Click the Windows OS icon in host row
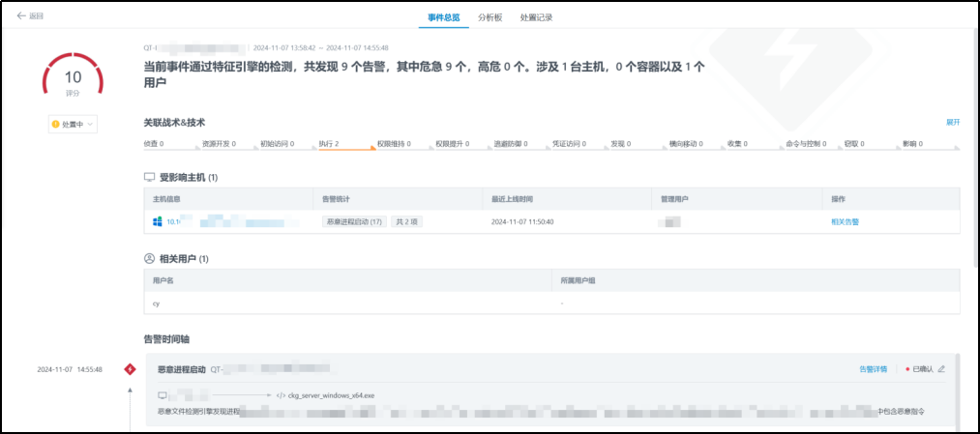This screenshot has height=434, width=980. 157,221
